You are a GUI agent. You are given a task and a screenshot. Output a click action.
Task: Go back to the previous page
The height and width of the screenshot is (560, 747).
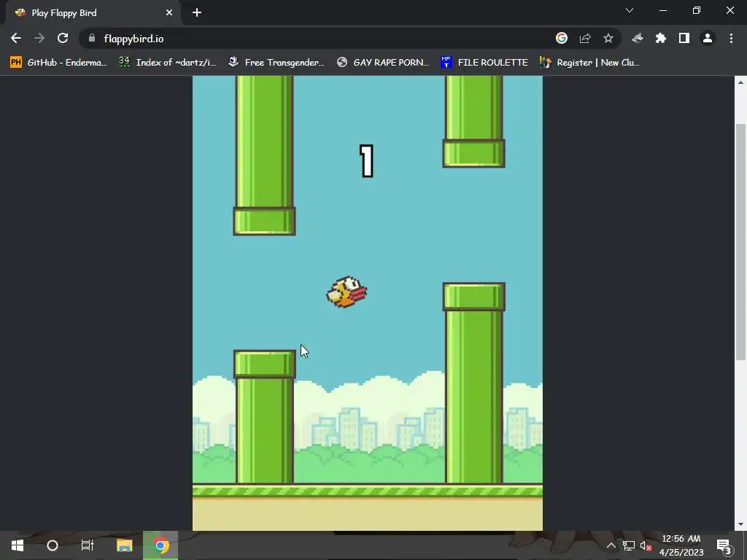[x=16, y=38]
